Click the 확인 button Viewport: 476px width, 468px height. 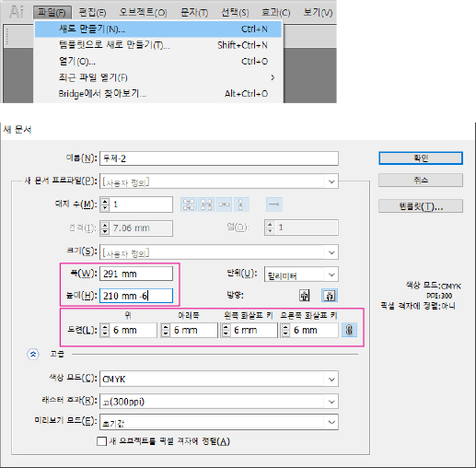pyautogui.click(x=421, y=158)
